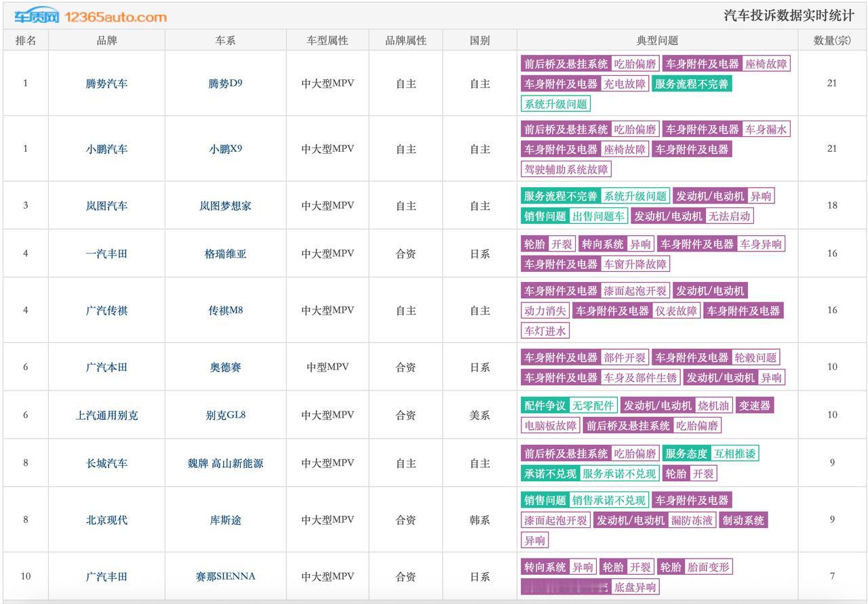This screenshot has width=868, height=604.
Task: Open the 小鹏汽车 brand link
Action: [x=106, y=149]
